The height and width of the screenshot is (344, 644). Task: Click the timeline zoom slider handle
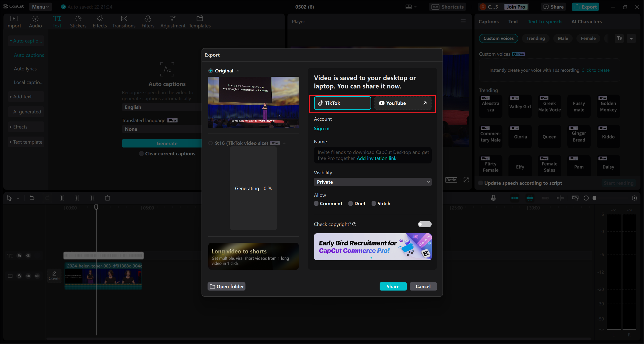[x=594, y=198]
